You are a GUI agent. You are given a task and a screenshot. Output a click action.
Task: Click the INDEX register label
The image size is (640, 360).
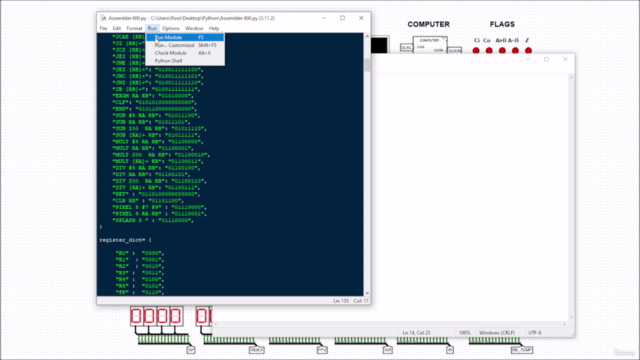click(x=257, y=350)
